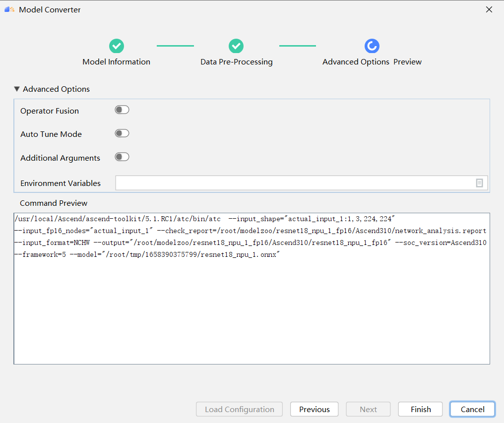
Task: Click the Advanced Options Preview step icon
Action: (372, 46)
